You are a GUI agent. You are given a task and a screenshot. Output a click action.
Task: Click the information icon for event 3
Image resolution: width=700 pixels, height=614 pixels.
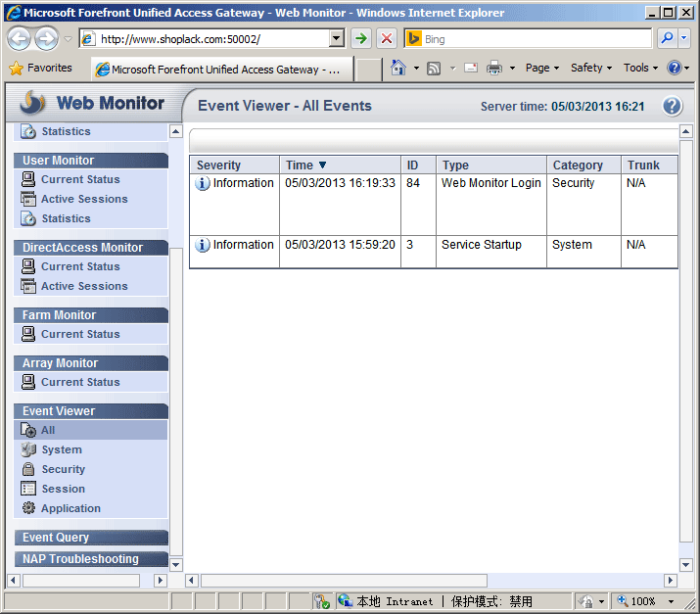point(203,245)
